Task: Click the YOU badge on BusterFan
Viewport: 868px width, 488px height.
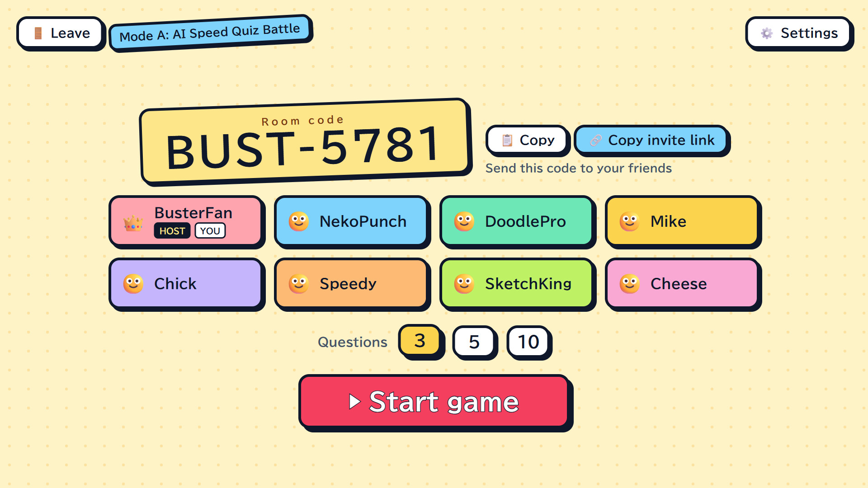Action: point(210,231)
